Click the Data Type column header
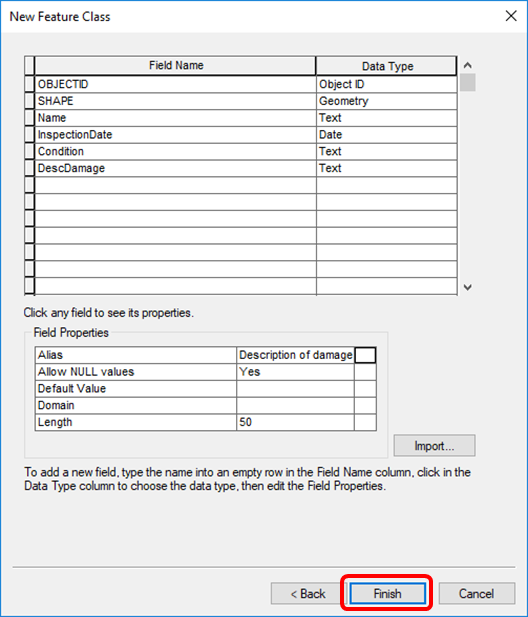This screenshot has height=617, width=528. pyautogui.click(x=386, y=66)
